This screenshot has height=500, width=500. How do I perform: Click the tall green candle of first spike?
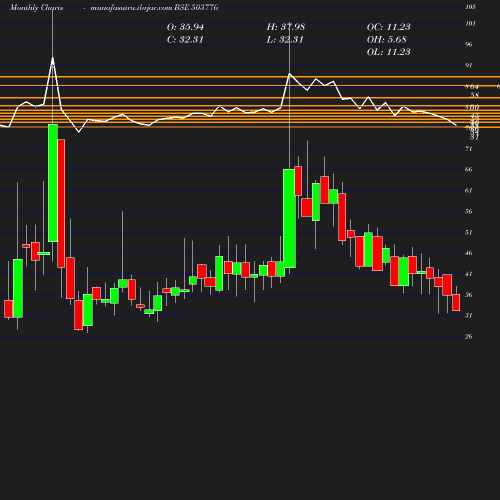(x=53, y=183)
